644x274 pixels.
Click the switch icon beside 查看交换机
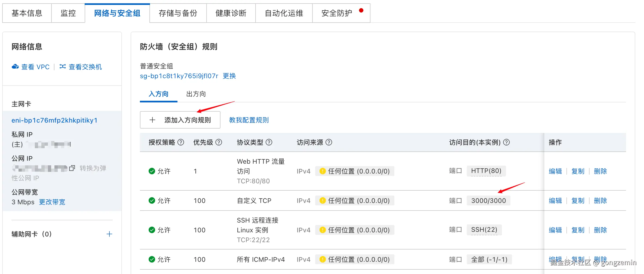(63, 66)
